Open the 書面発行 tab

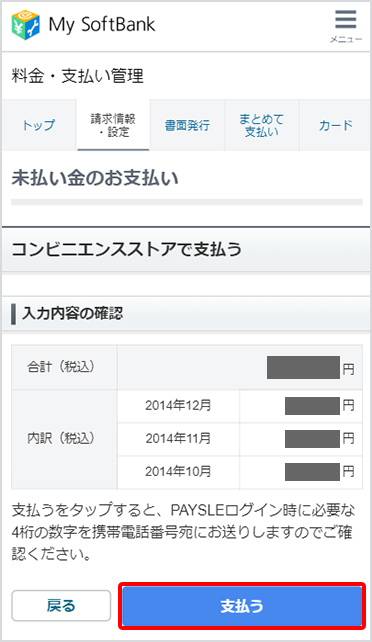point(187,125)
